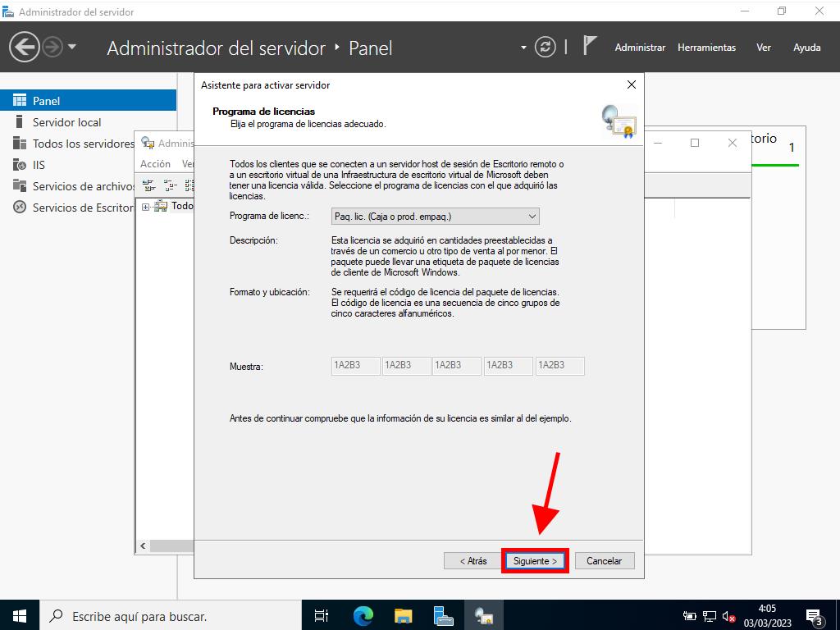The height and width of the screenshot is (630, 840).
Task: Open the Programa de licenc. dropdown
Action: click(436, 217)
